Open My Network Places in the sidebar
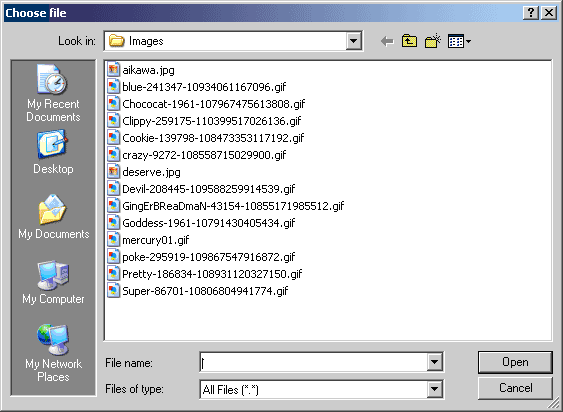 pyautogui.click(x=53, y=353)
